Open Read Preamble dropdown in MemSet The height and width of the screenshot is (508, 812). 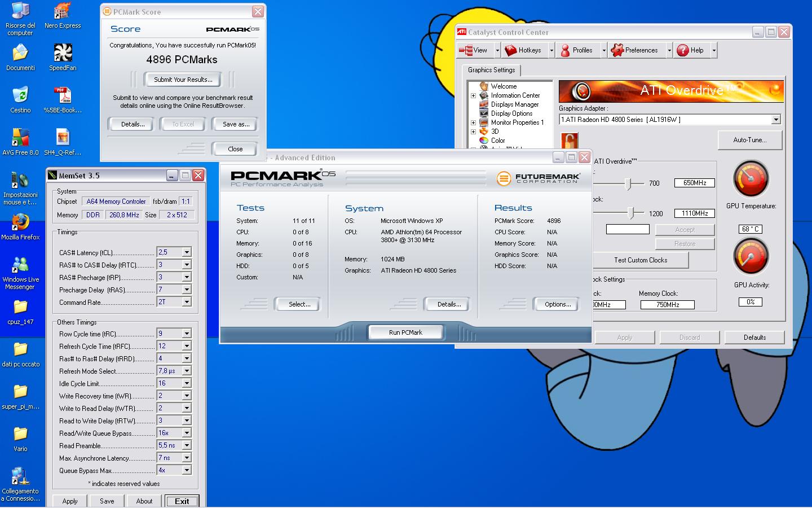click(x=187, y=445)
